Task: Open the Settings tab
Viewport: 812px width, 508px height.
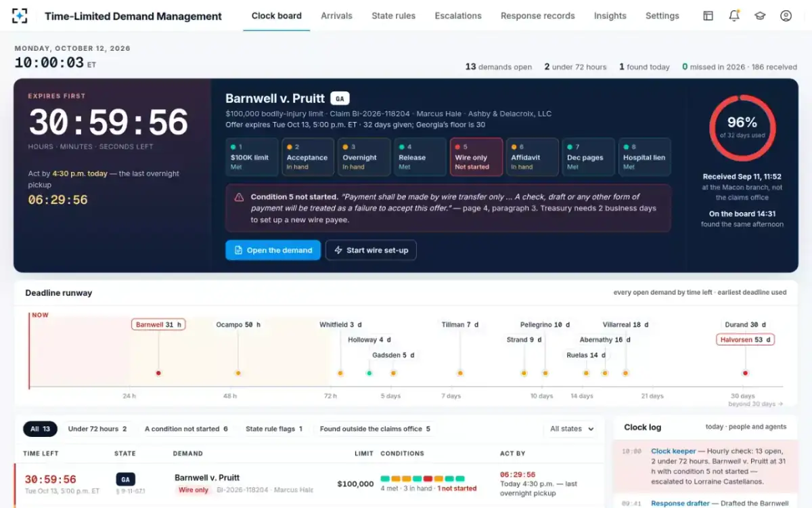Action: tap(662, 16)
